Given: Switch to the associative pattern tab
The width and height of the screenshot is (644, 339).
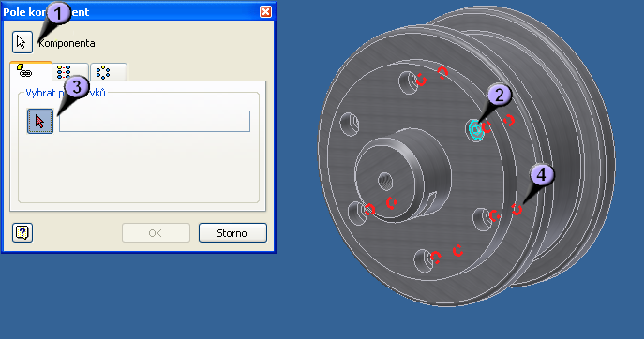Looking at the screenshot, I should (31, 71).
